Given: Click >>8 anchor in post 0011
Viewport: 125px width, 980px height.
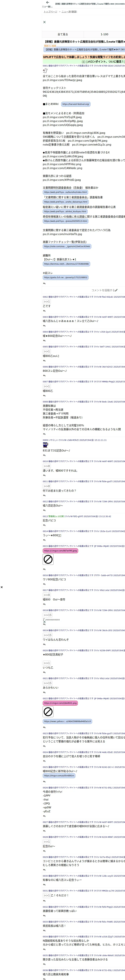Looking at the screenshot, I should pyautogui.click(x=47, y=486).
